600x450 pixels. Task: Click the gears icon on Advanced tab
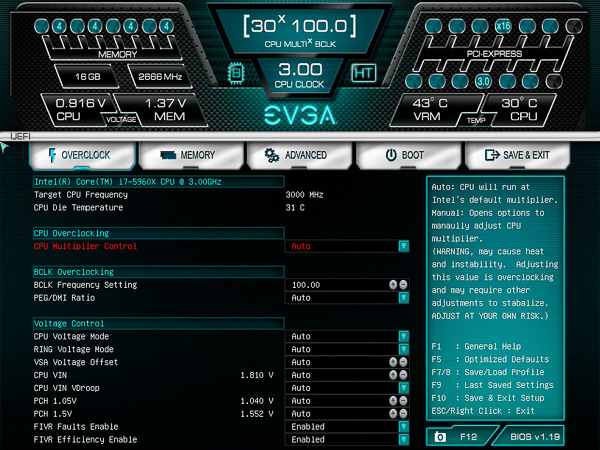click(272, 155)
